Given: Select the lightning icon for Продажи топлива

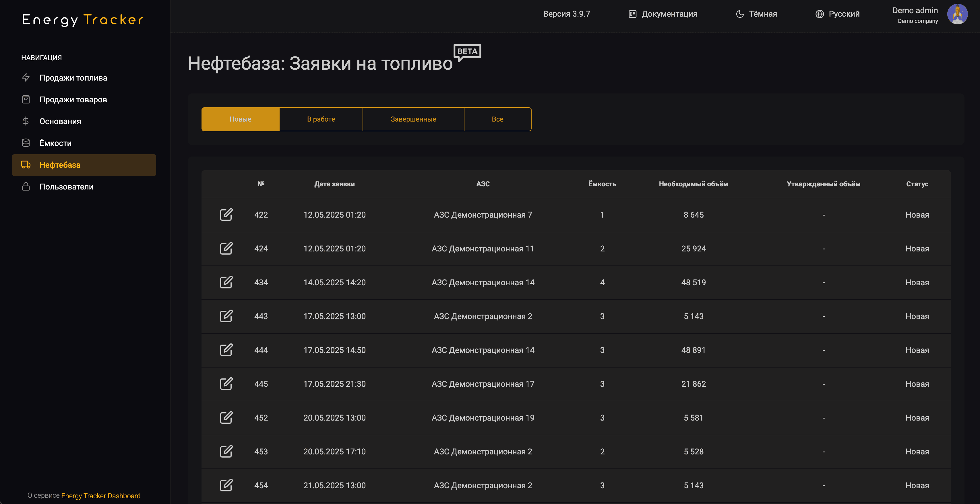Looking at the screenshot, I should [x=26, y=77].
